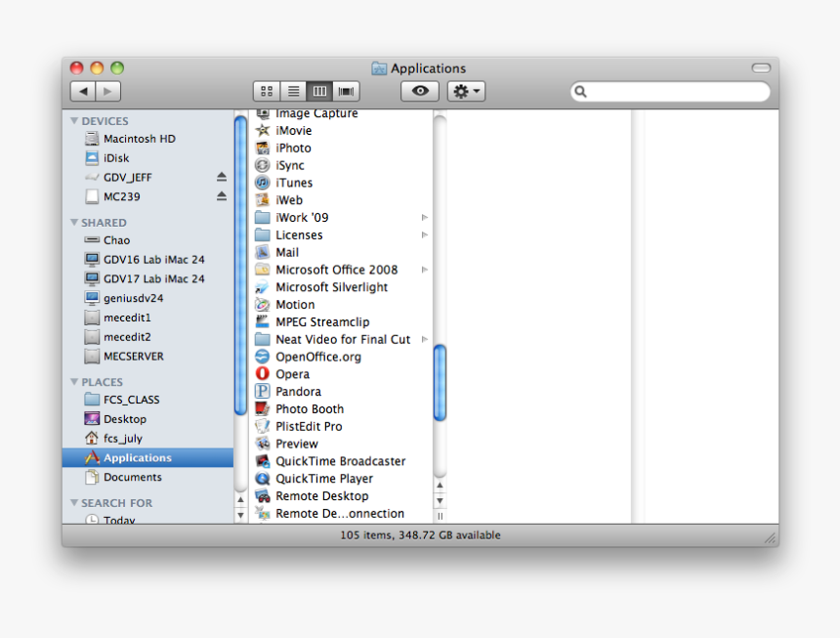This screenshot has width=840, height=638.
Task: Open Applications in the sidebar
Action: [147, 458]
